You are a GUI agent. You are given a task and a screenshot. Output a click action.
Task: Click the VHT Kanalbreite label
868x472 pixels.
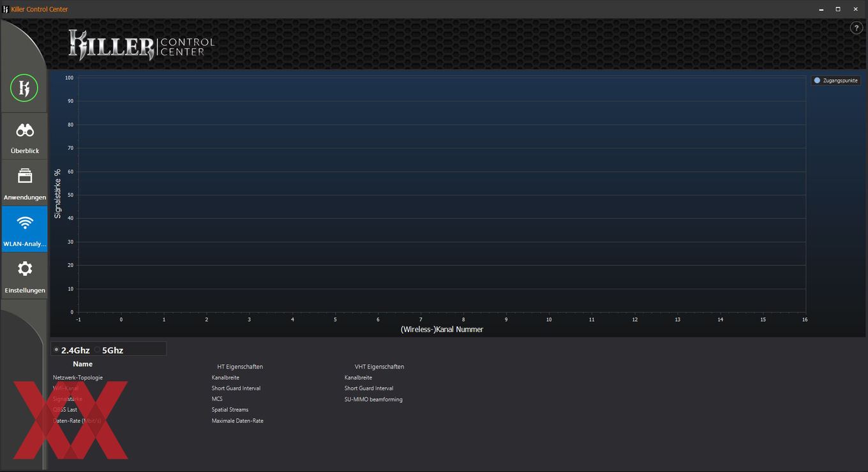pos(358,377)
